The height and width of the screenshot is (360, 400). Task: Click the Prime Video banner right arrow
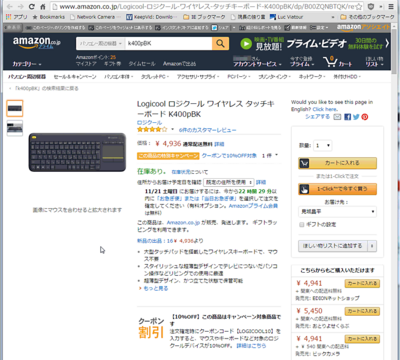click(387, 43)
